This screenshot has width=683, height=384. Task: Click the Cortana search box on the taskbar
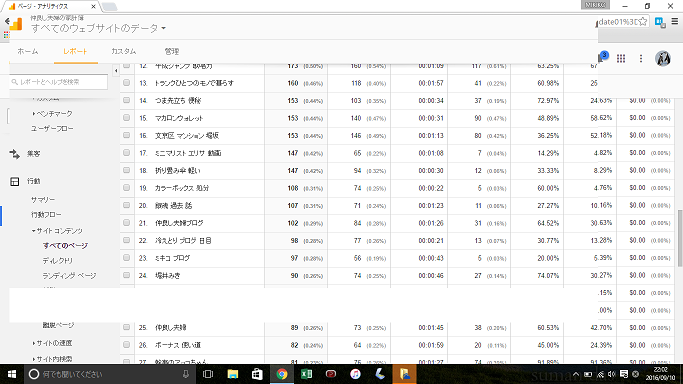(109, 374)
